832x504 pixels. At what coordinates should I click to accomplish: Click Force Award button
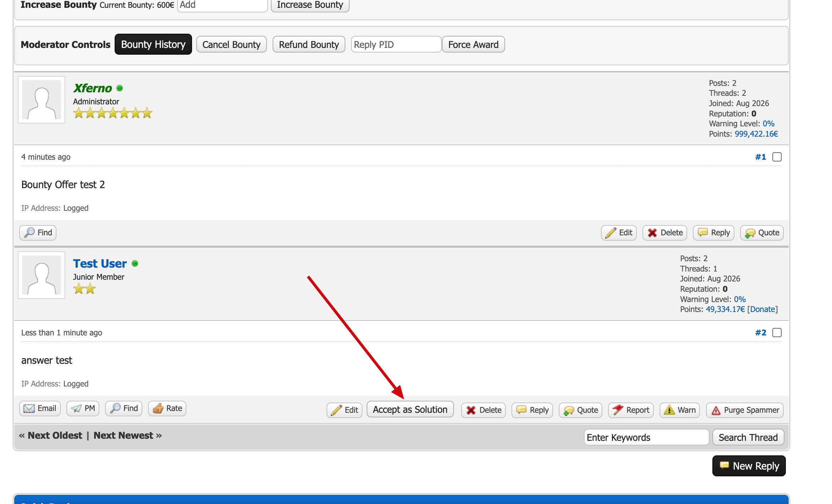click(473, 45)
